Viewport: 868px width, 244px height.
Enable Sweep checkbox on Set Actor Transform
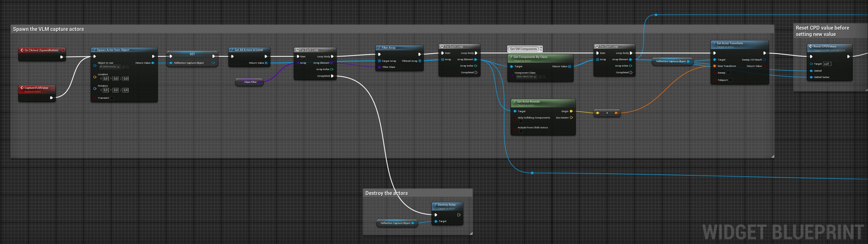tap(728, 73)
